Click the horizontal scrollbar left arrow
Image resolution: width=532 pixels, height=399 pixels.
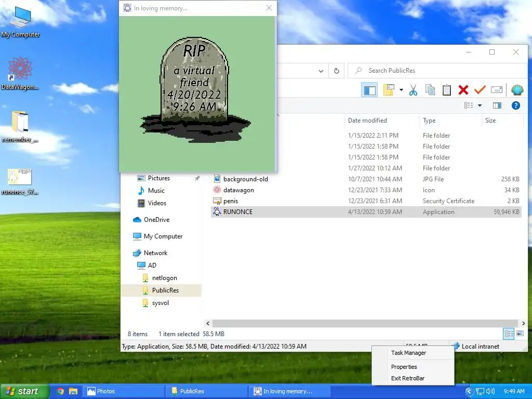[208, 323]
